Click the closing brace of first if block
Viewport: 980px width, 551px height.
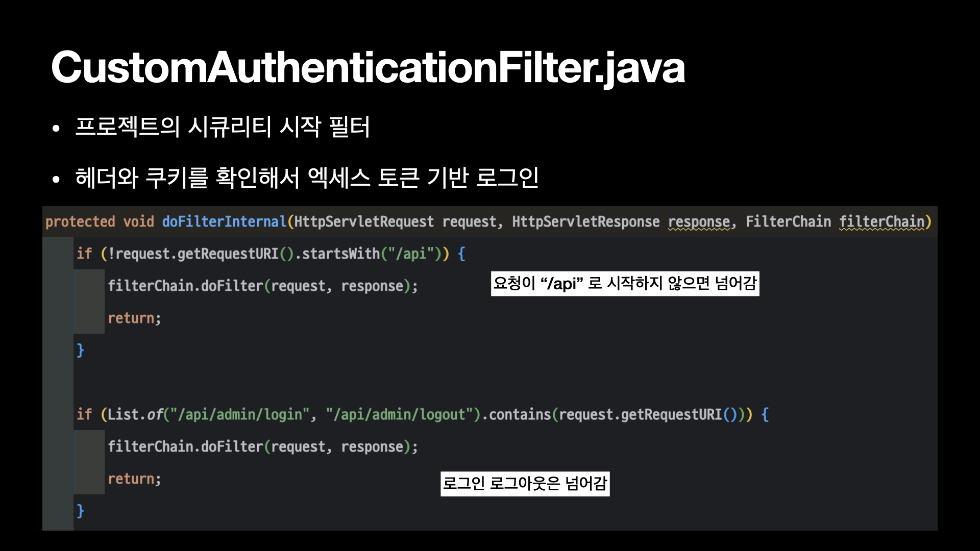80,350
